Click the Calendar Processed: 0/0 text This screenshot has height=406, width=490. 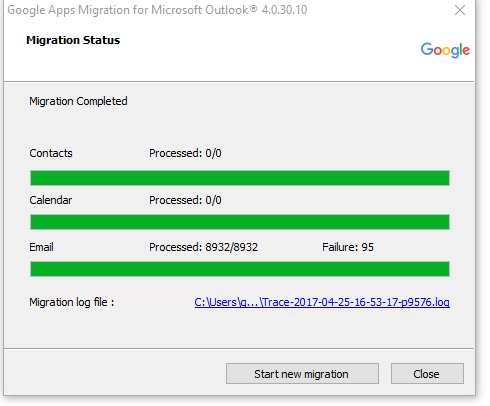[x=185, y=200]
